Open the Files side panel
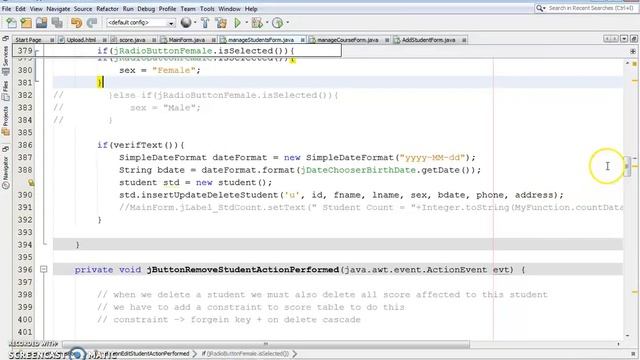Image resolution: width=640 pixels, height=360 pixels. pos(5,91)
